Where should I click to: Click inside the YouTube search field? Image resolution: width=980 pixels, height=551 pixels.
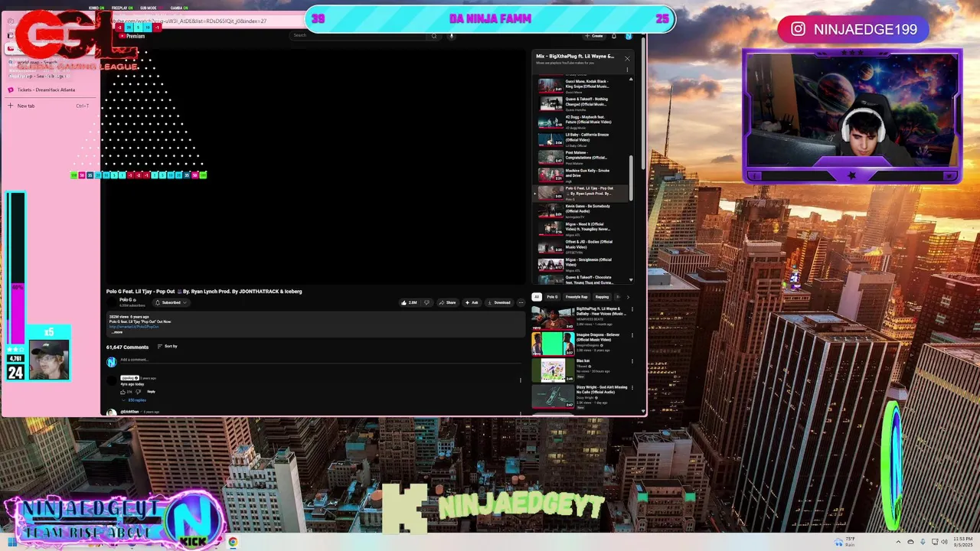pyautogui.click(x=358, y=35)
